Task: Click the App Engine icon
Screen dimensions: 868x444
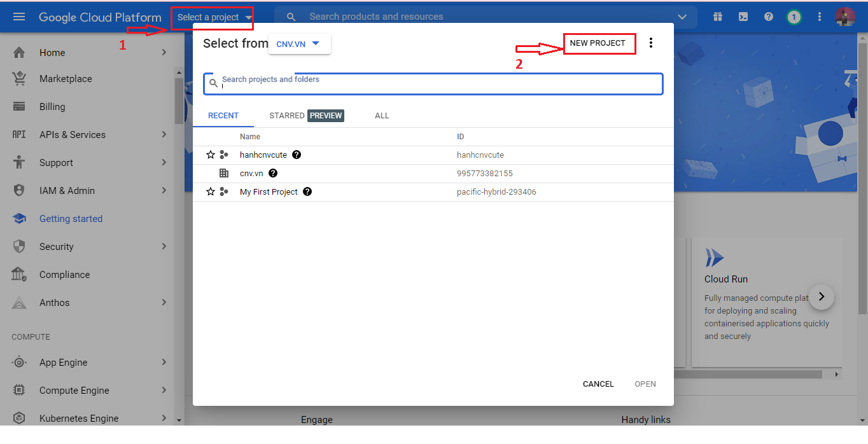Action: tap(19, 363)
